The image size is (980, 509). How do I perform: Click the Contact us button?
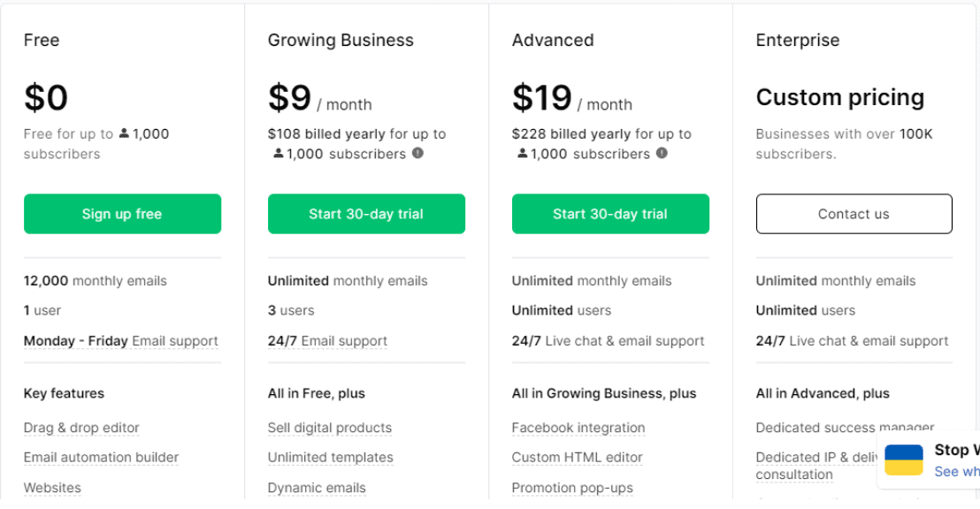coord(854,214)
